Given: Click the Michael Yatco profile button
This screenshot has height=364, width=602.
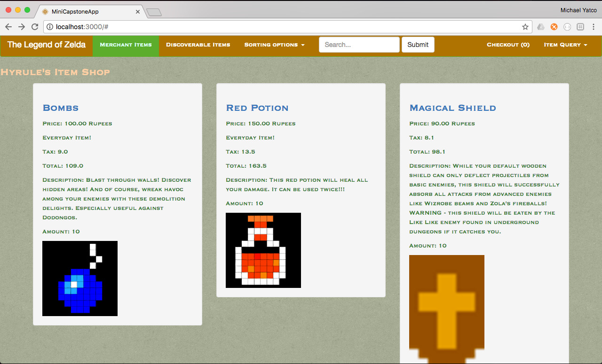Looking at the screenshot, I should (578, 10).
